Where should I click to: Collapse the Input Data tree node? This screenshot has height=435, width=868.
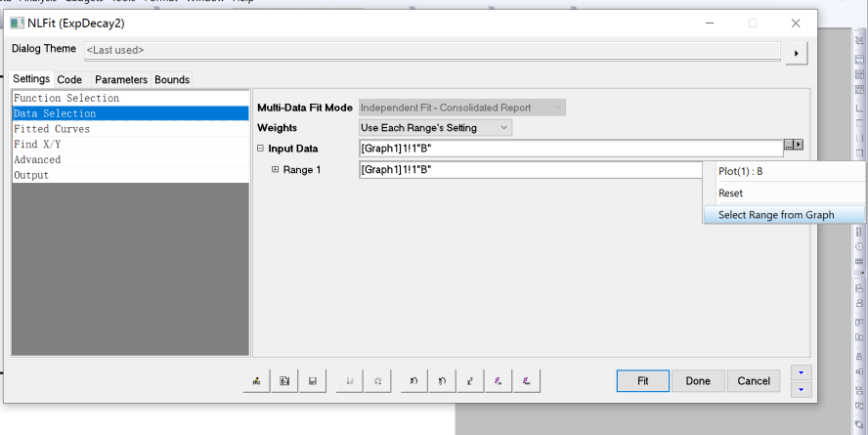(x=260, y=149)
